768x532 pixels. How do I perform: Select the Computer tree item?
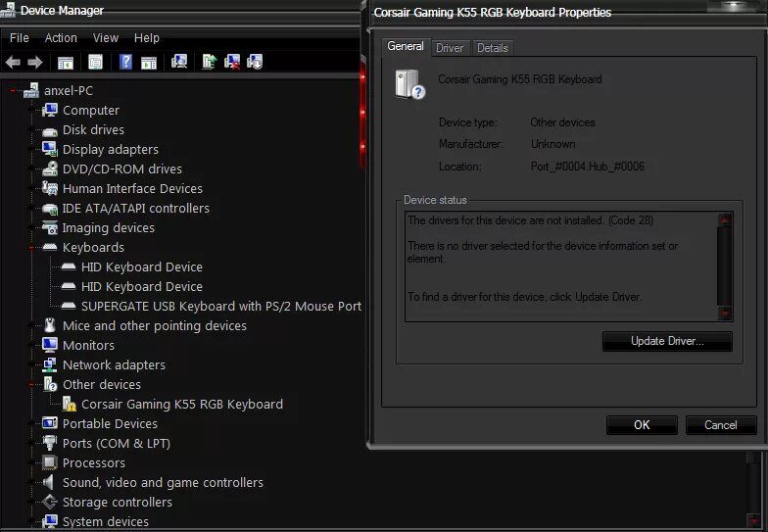pyautogui.click(x=90, y=110)
